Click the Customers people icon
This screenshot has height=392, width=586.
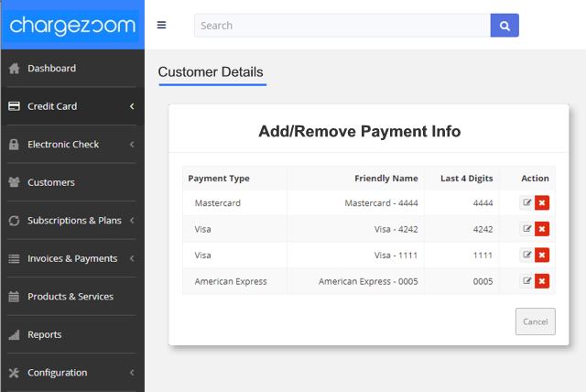(15, 182)
